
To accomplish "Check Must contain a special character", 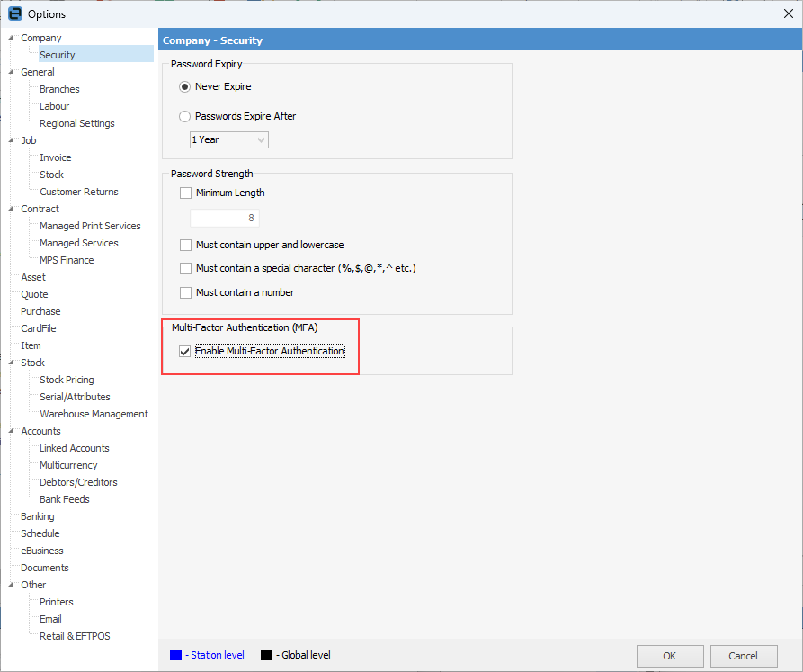I will (185, 268).
